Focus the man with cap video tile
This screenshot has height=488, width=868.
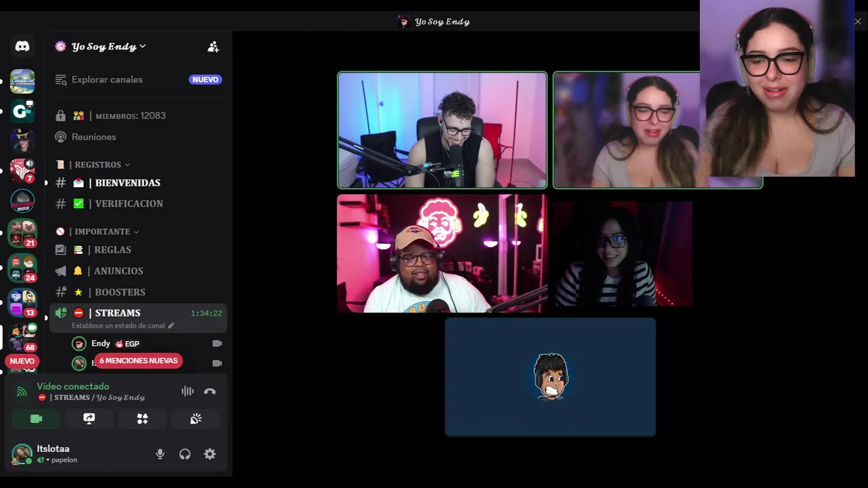pos(441,253)
